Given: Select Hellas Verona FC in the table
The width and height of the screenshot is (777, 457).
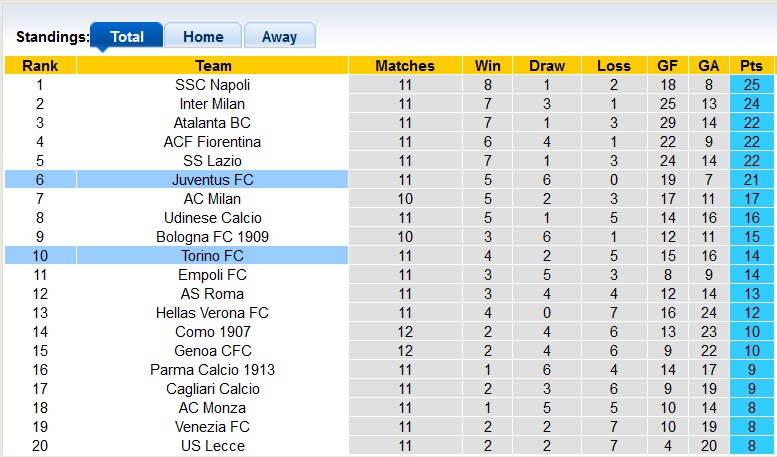Looking at the screenshot, I should tap(212, 313).
